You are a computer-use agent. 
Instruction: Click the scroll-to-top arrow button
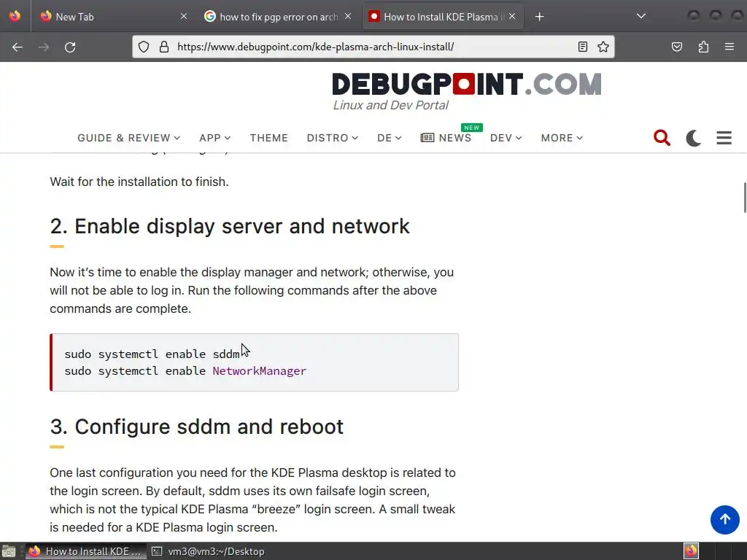[724, 519]
